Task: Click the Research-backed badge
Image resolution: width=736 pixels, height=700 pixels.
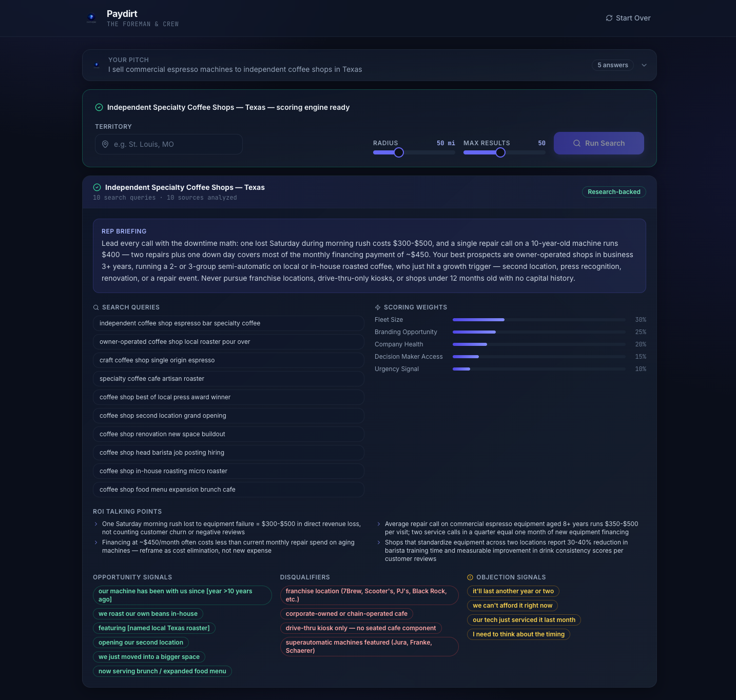Action: [x=614, y=192]
